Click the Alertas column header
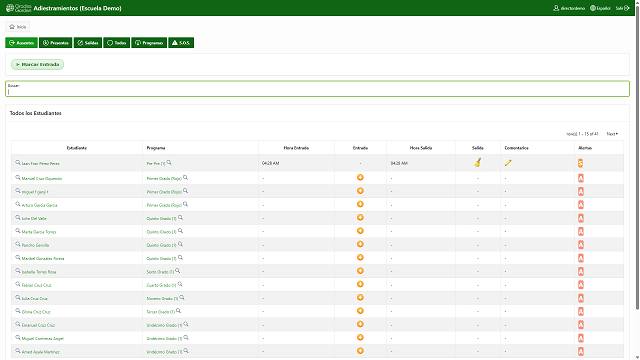Viewport: 640px width, 360px height. coord(585,148)
